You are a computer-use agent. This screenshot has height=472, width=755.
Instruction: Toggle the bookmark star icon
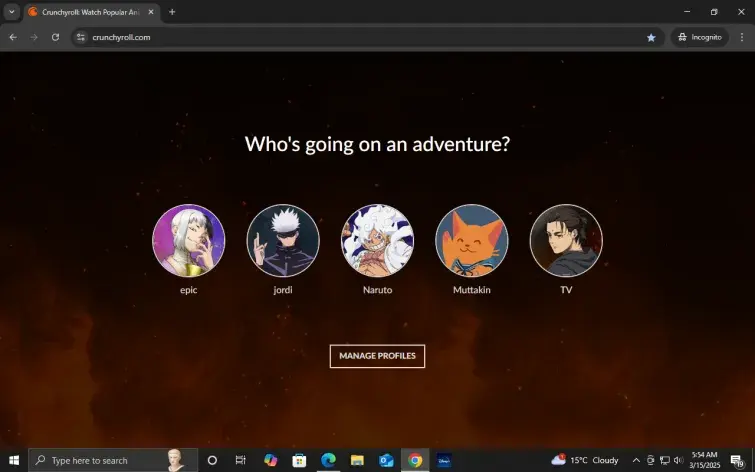coord(651,37)
